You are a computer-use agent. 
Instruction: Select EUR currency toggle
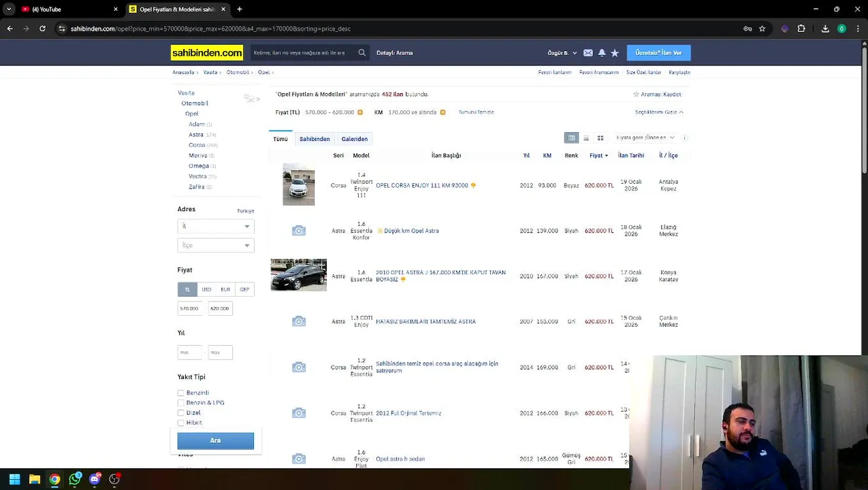pyautogui.click(x=225, y=289)
